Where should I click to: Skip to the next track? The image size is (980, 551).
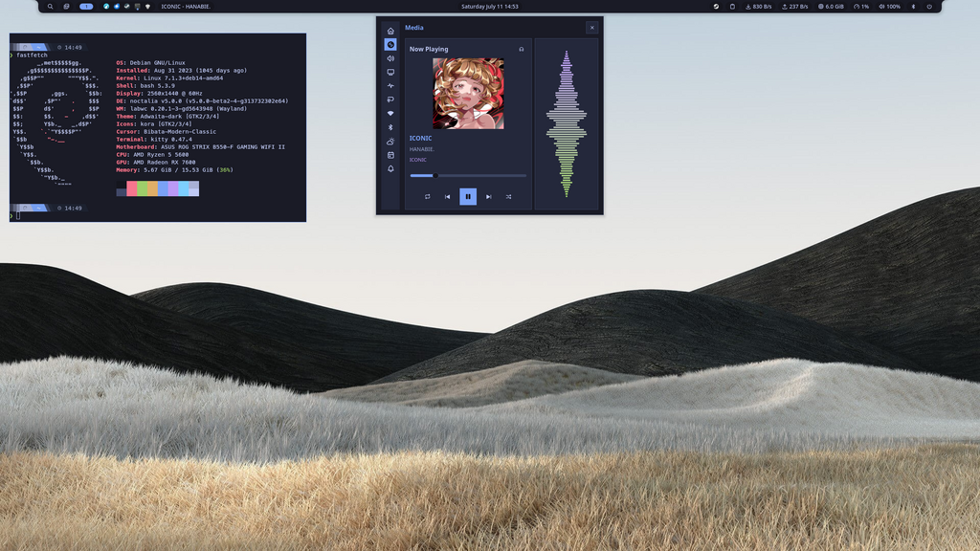point(489,196)
